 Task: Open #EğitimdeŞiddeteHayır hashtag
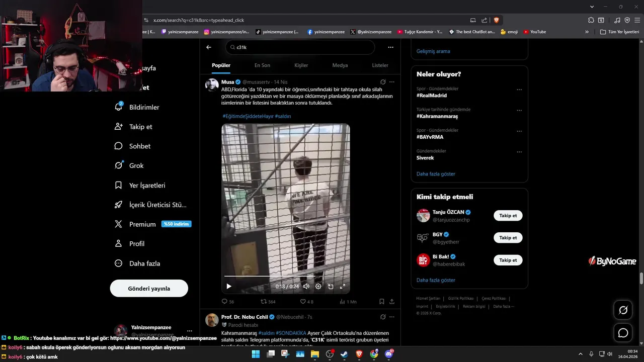(x=248, y=116)
